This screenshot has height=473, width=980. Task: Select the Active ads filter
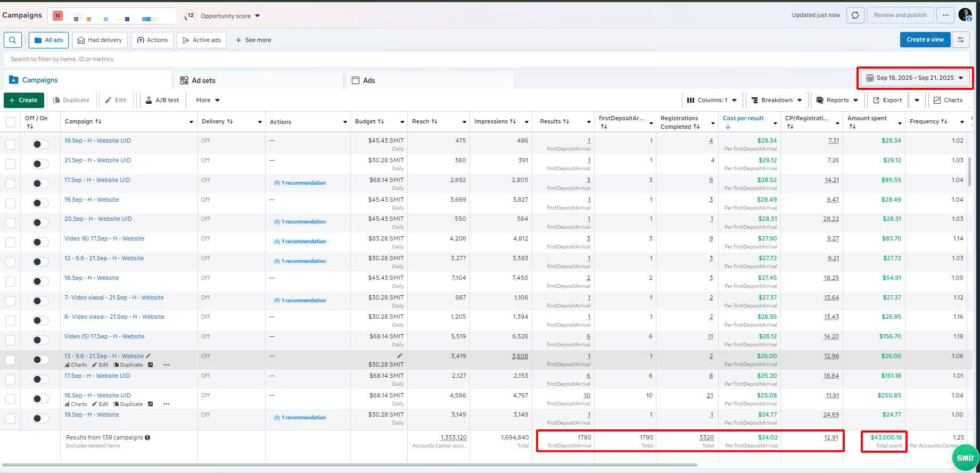pyautogui.click(x=202, y=40)
